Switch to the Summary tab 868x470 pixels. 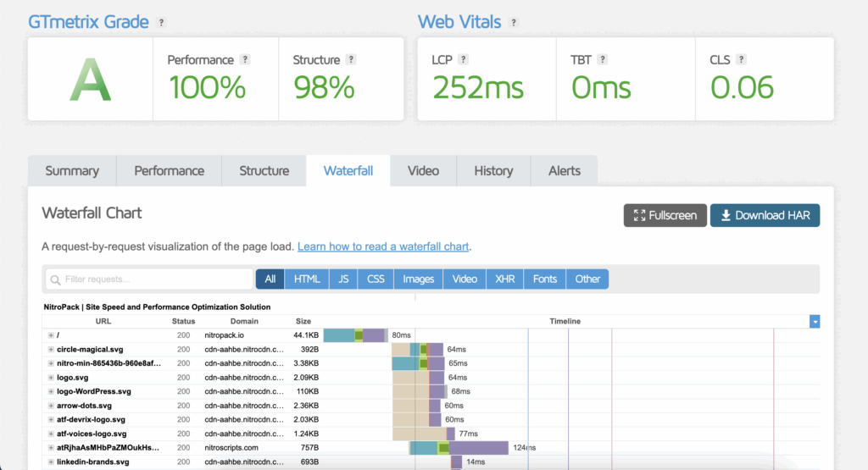point(72,171)
